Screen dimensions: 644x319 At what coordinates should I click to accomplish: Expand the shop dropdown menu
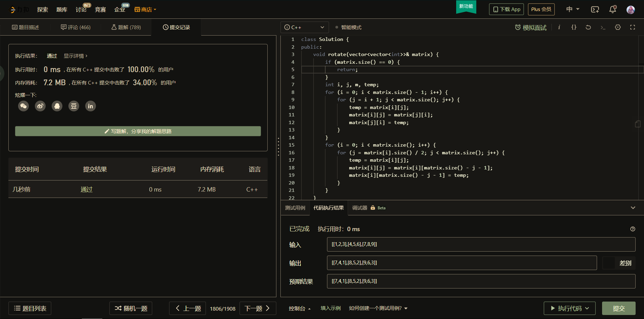pyautogui.click(x=145, y=9)
